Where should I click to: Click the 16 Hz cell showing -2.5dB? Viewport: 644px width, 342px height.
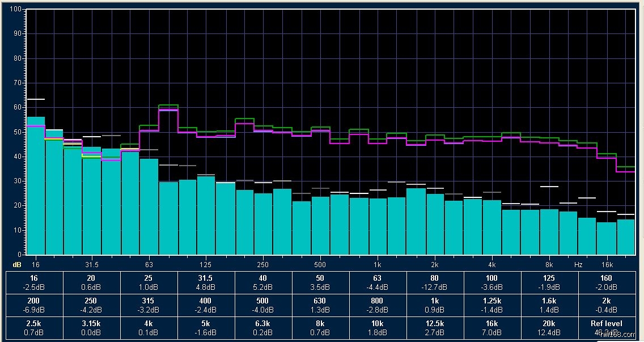(34, 282)
